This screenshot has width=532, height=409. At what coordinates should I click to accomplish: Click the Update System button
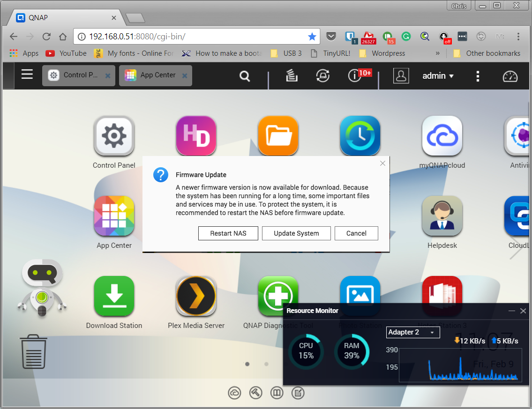tap(296, 233)
